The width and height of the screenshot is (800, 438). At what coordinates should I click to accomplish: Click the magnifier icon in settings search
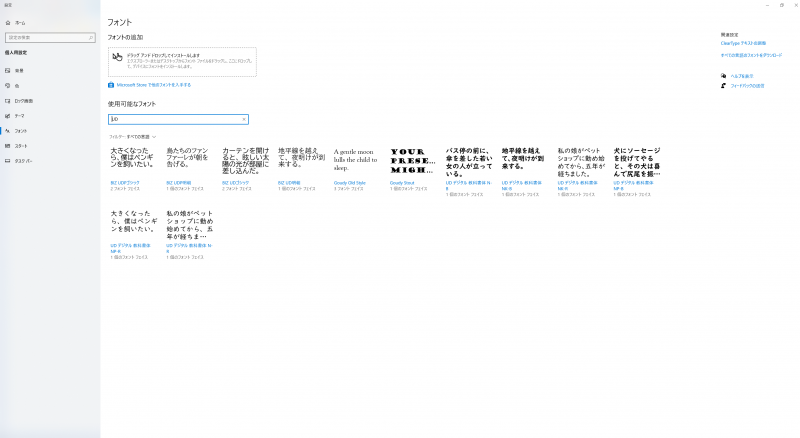tap(91, 38)
